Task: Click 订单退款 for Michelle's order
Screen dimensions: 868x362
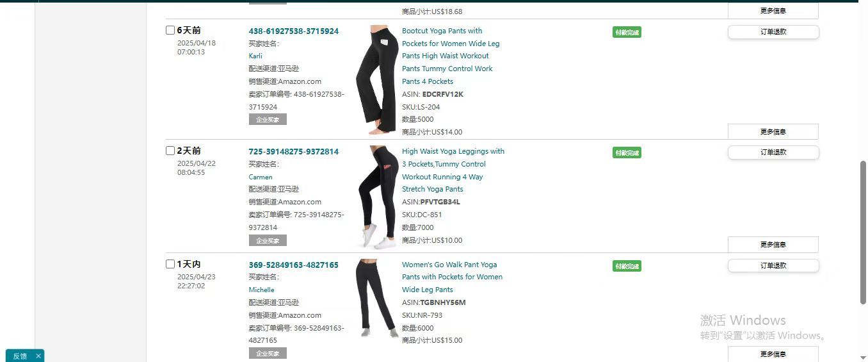Action: click(773, 265)
